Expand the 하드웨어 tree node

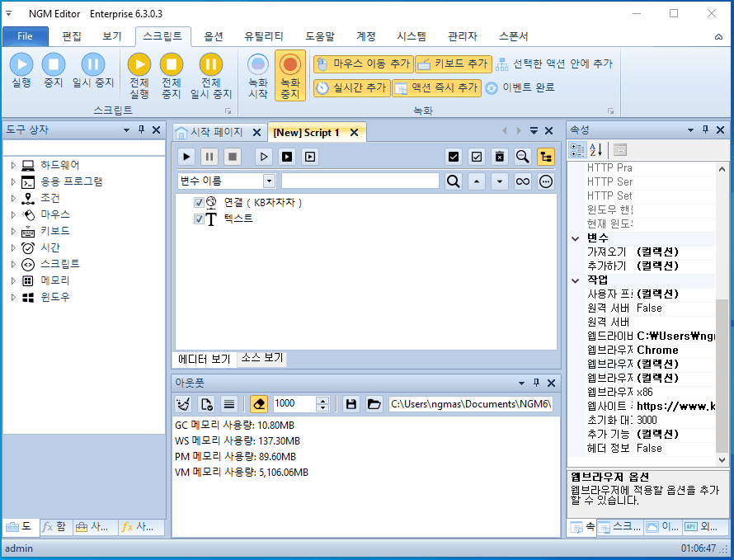pyautogui.click(x=13, y=165)
